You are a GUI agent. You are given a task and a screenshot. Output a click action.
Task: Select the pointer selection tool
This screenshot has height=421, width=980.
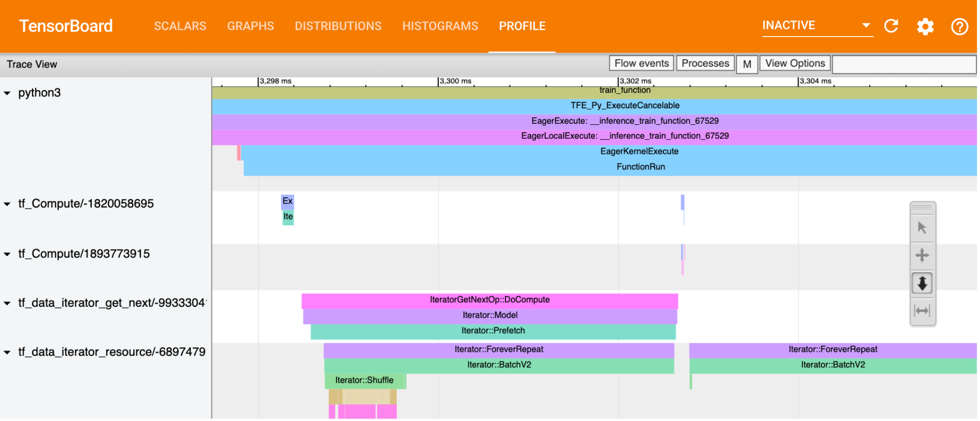[x=922, y=228]
